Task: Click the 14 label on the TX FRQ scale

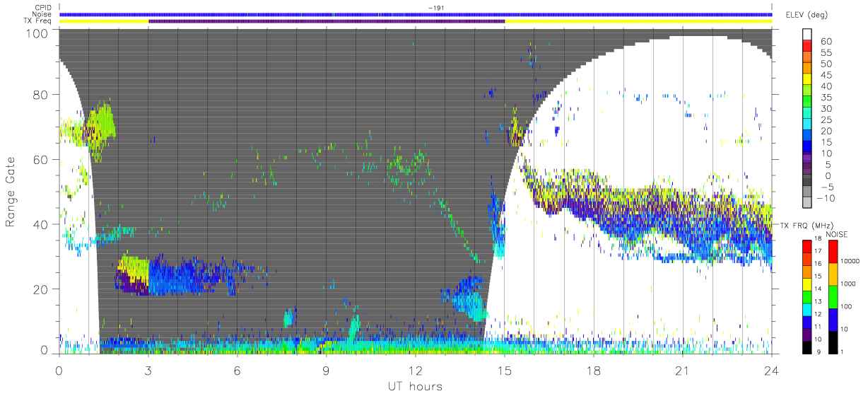Action: click(x=819, y=289)
